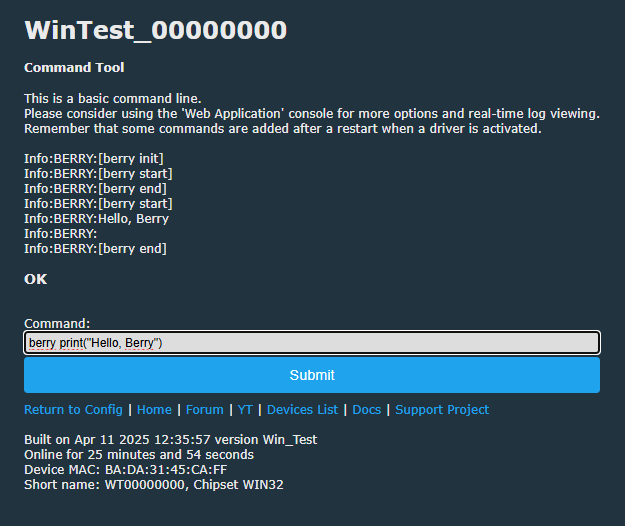
Task: Click into the Command input field
Action: pos(312,342)
